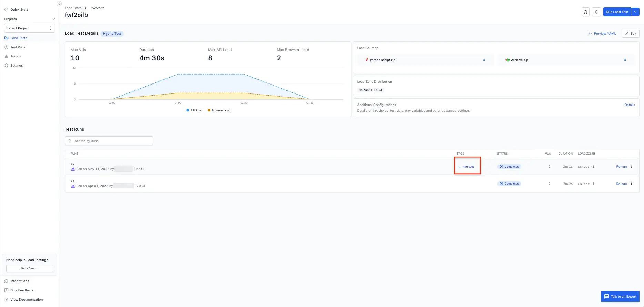
Task: Click the Give Feedback icon
Action: [x=6, y=290]
